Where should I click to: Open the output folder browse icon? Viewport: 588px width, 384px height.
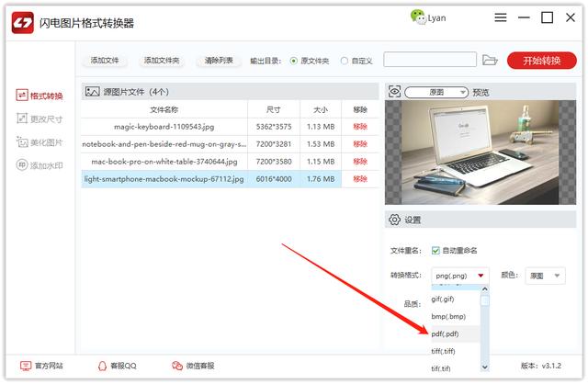pos(490,60)
